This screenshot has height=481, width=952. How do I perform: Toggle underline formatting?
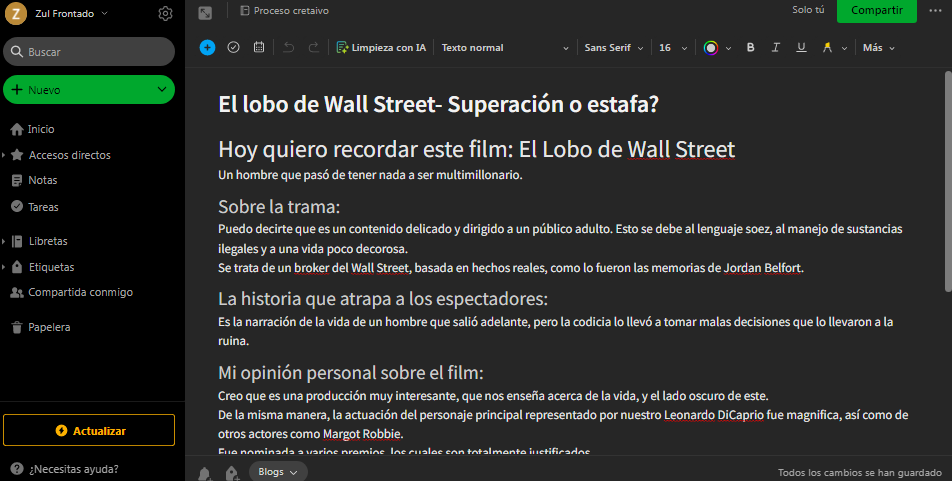coord(801,47)
